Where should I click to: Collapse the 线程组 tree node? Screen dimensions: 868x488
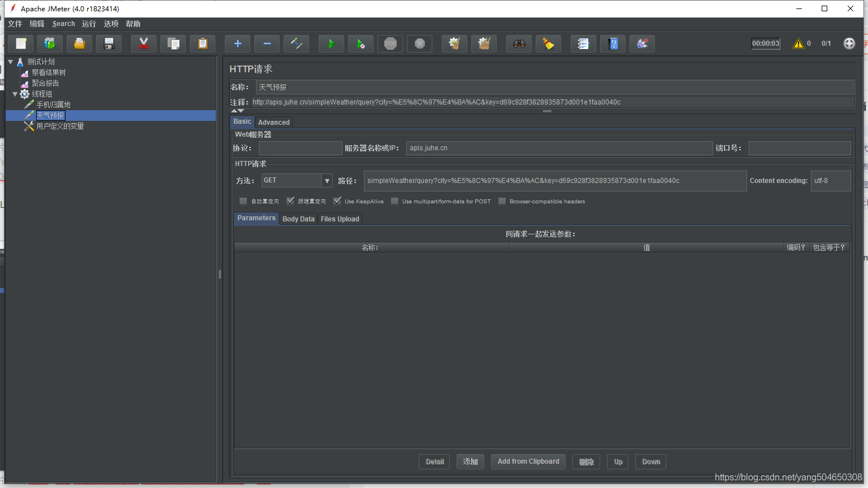(x=15, y=94)
